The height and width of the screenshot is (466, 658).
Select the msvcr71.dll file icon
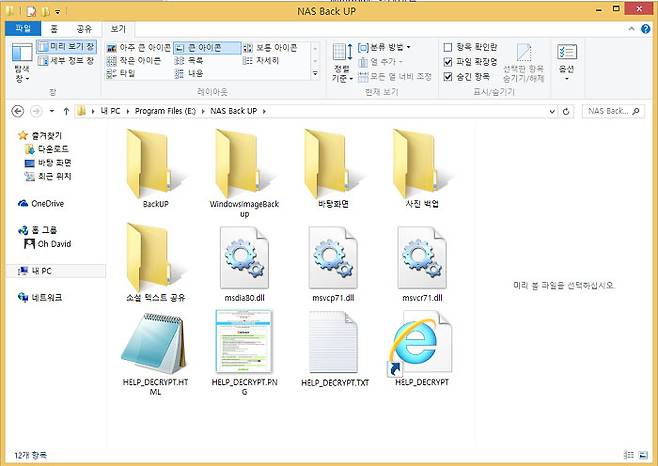tap(421, 259)
